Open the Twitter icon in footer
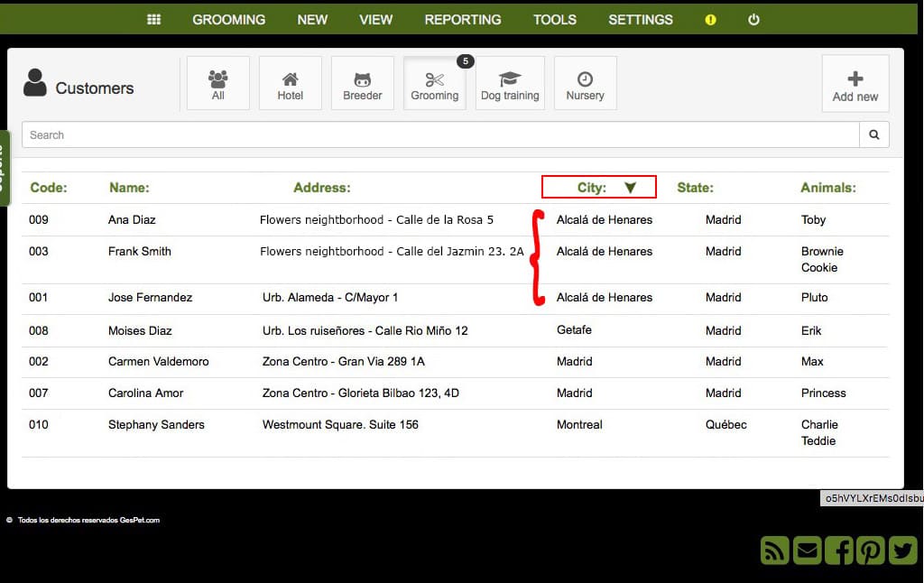The height and width of the screenshot is (583, 924). (902, 551)
